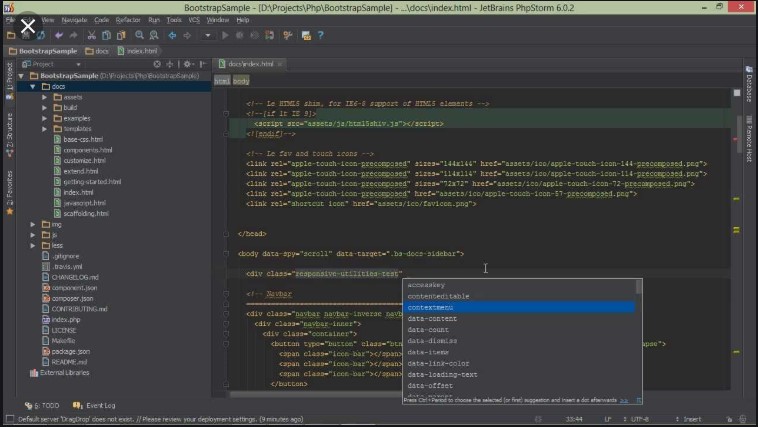This screenshot has width=758, height=427.
Task: Click the Paste clipboard icon
Action: click(x=121, y=35)
